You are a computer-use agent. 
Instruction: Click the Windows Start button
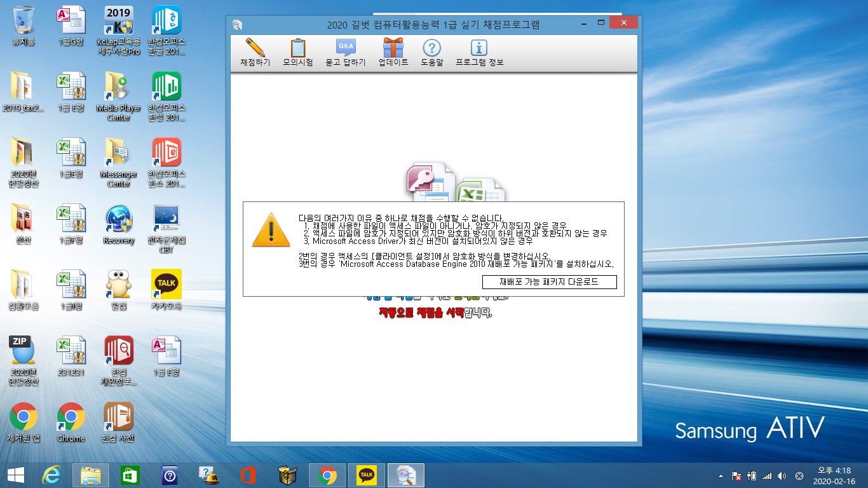point(15,475)
